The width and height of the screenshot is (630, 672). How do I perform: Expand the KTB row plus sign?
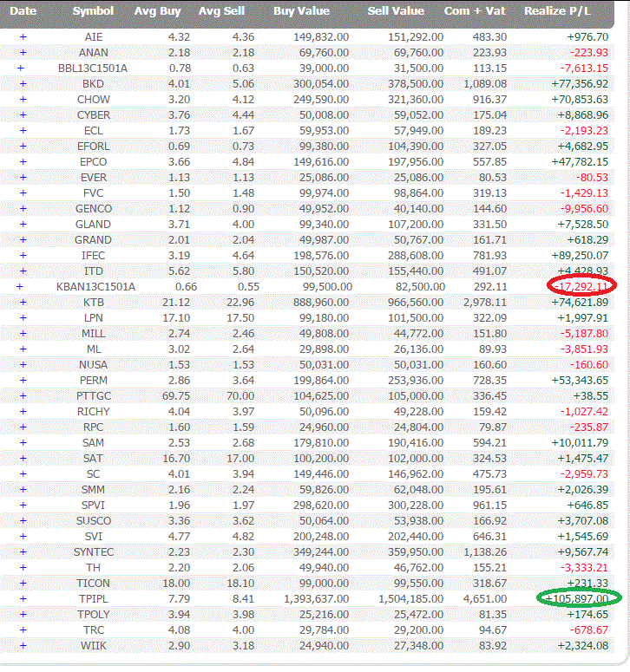point(23,302)
